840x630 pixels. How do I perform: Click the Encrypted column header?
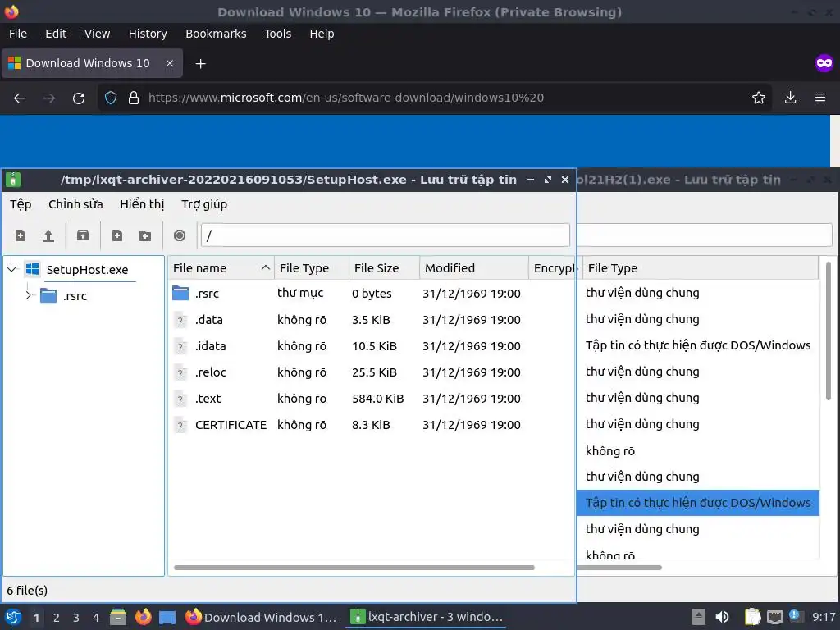(552, 268)
